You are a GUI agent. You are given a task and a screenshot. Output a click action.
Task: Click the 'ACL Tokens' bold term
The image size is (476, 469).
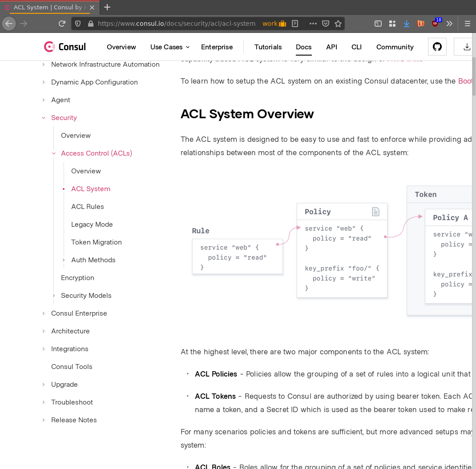pos(215,396)
